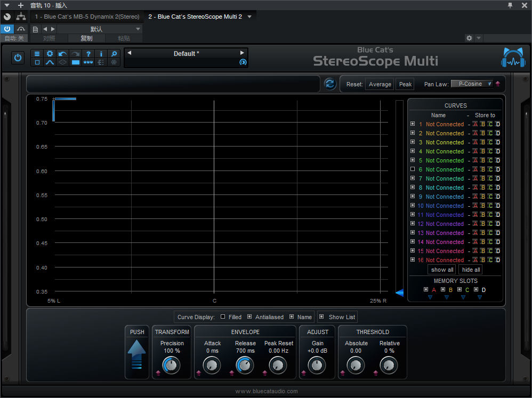The height and width of the screenshot is (398, 532).
Task: Toggle the Name curve display checkbox
Action: pyautogui.click(x=292, y=316)
